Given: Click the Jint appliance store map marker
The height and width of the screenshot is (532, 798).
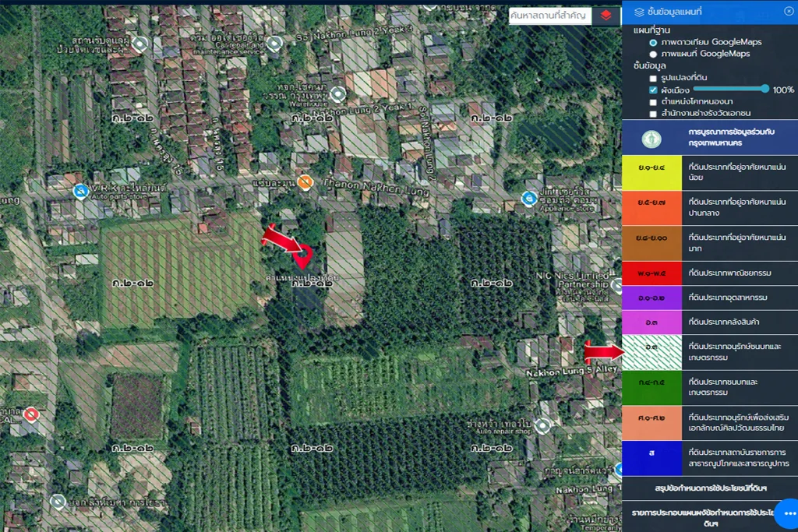Looking at the screenshot, I should tap(529, 198).
